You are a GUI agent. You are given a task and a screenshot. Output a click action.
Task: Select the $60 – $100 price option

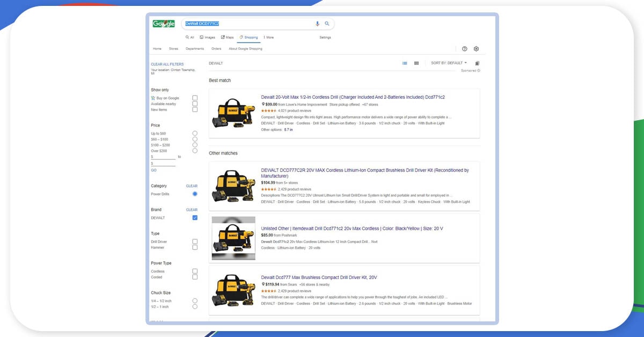click(195, 139)
